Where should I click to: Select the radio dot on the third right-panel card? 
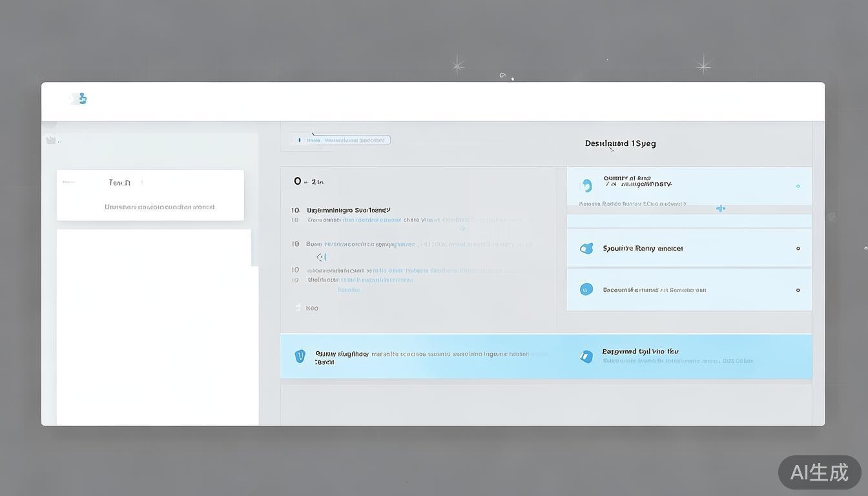798,290
